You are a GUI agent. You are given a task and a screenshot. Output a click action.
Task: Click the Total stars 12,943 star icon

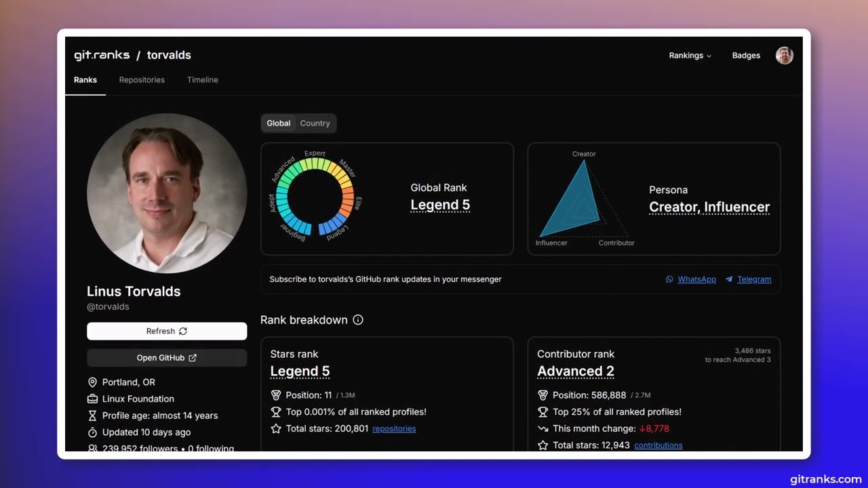click(x=542, y=445)
